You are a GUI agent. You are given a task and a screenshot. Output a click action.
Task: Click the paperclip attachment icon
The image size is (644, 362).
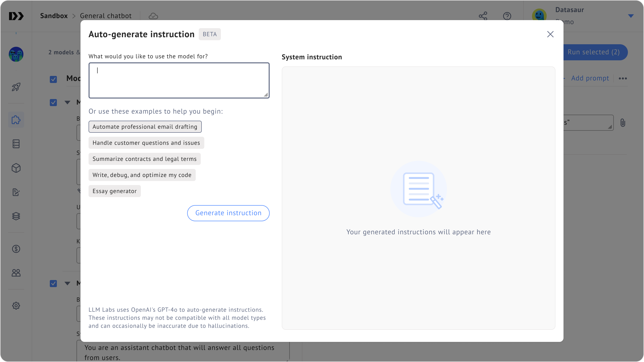click(623, 123)
